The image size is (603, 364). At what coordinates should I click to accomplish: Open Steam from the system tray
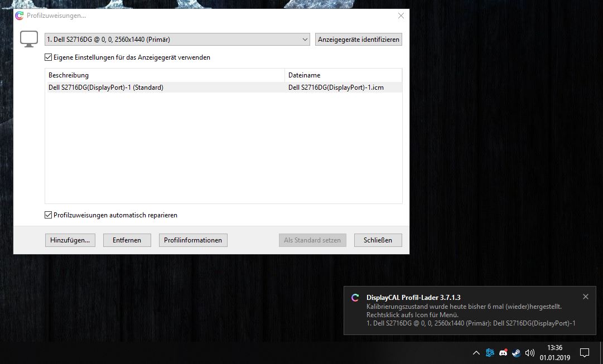(517, 353)
